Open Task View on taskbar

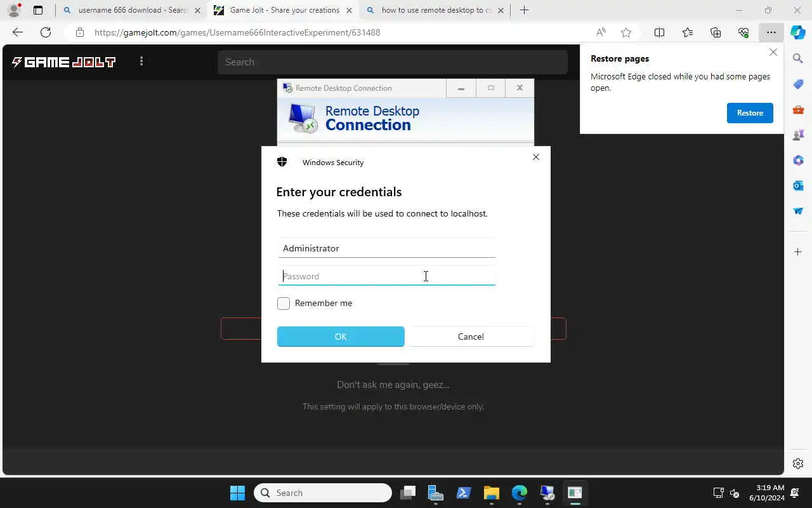coord(408,493)
